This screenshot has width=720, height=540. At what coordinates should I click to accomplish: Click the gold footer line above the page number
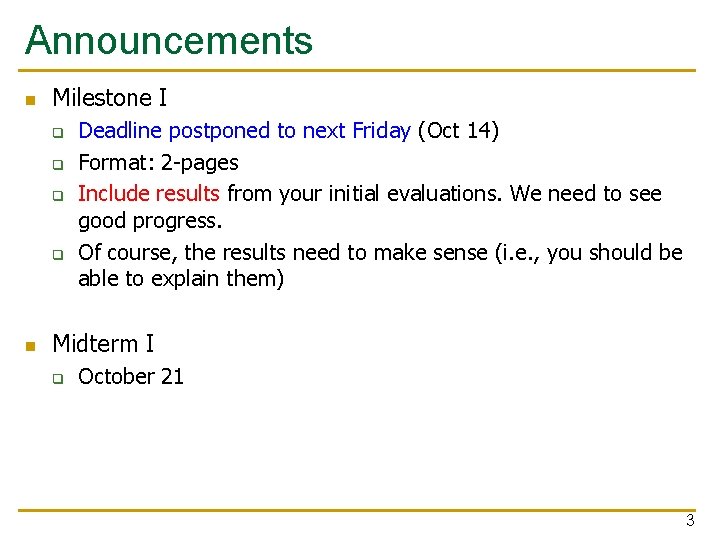point(357,510)
